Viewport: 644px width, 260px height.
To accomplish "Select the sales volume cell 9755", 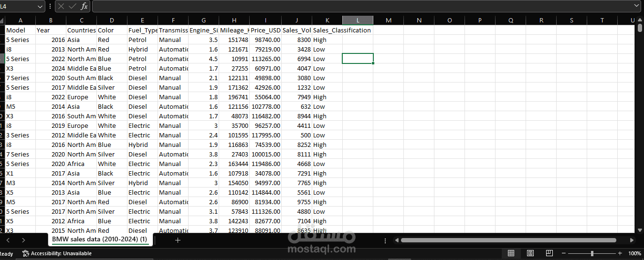I will click(297, 202).
